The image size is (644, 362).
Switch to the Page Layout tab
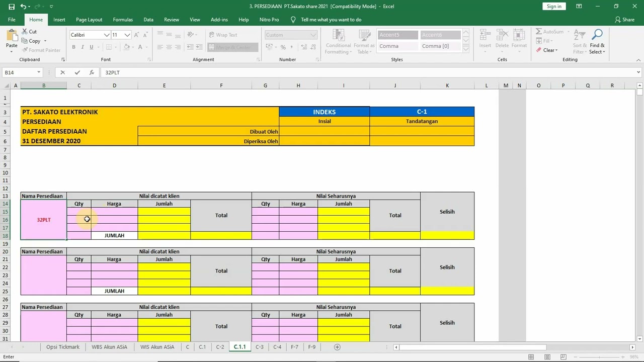(89, 20)
